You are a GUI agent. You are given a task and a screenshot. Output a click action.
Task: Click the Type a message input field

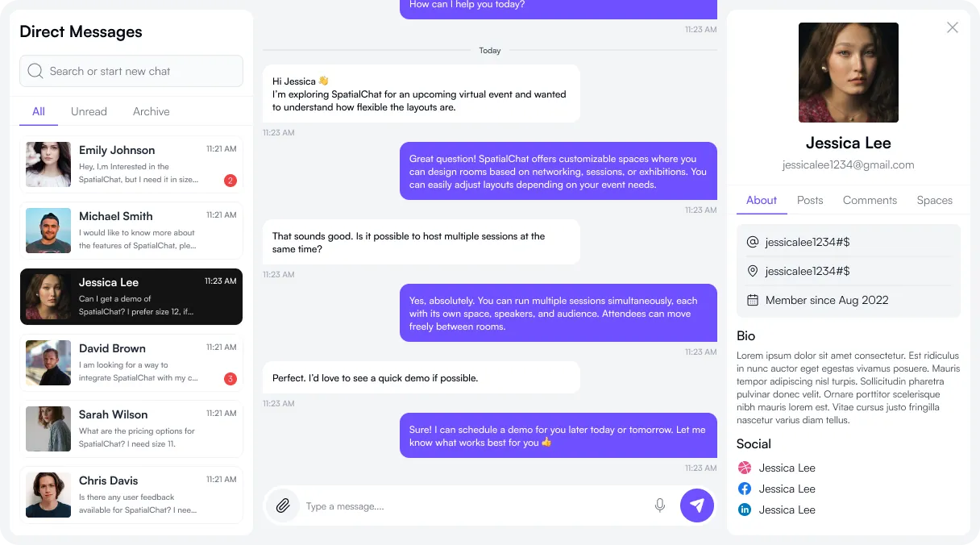pyautogui.click(x=475, y=506)
